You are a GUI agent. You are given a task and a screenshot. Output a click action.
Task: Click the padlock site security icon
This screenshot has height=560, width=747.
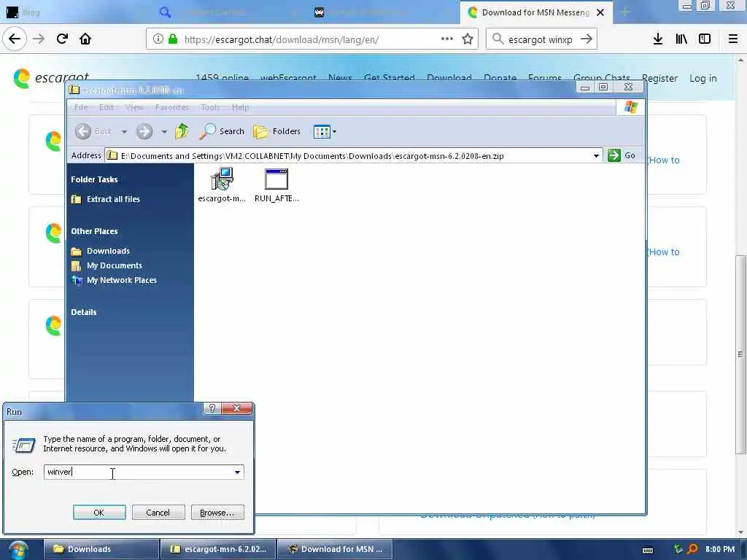point(173,39)
